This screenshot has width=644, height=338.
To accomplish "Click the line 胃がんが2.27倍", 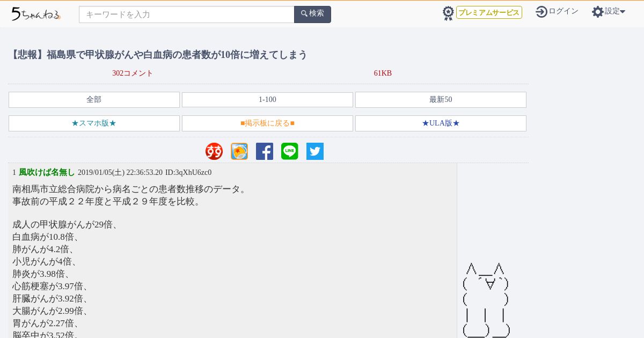I will [x=46, y=324].
